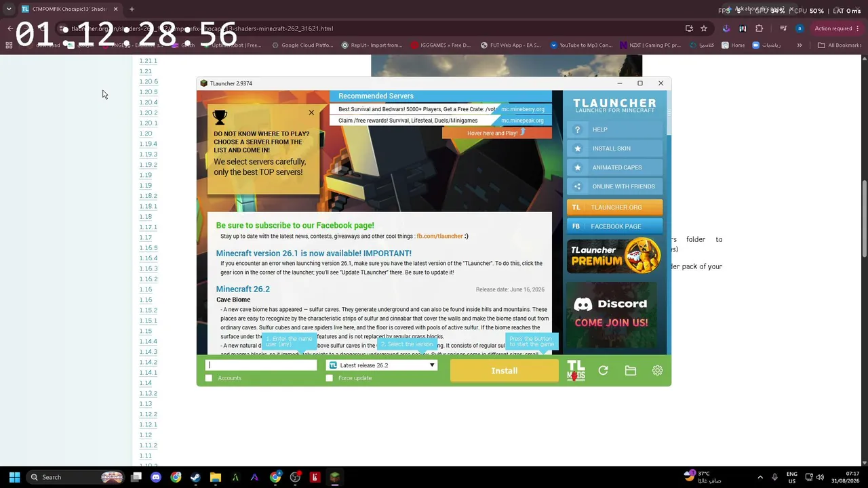This screenshot has width=868, height=488.
Task: Click version 1.19.4 link on the webpage
Action: pos(149,144)
